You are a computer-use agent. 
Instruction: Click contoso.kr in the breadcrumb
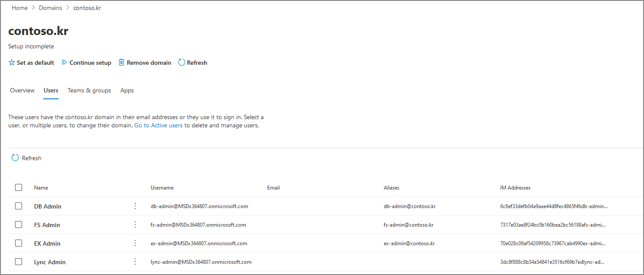click(87, 8)
